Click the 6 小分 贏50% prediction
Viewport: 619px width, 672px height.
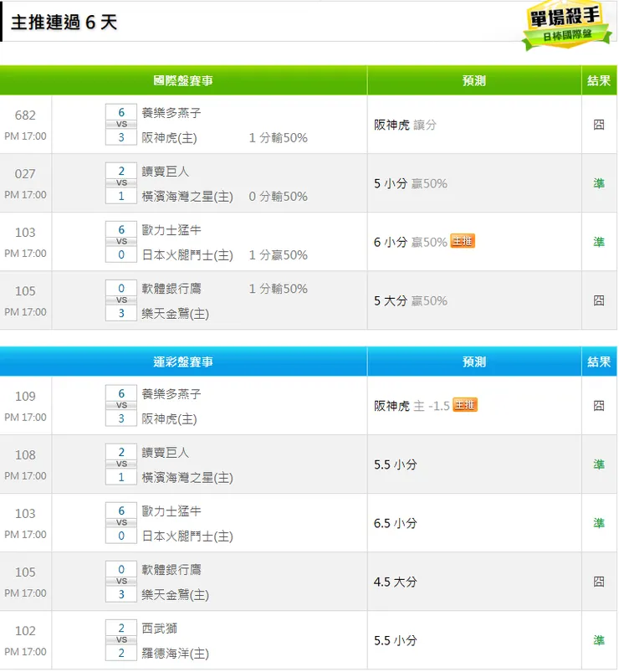[411, 242]
